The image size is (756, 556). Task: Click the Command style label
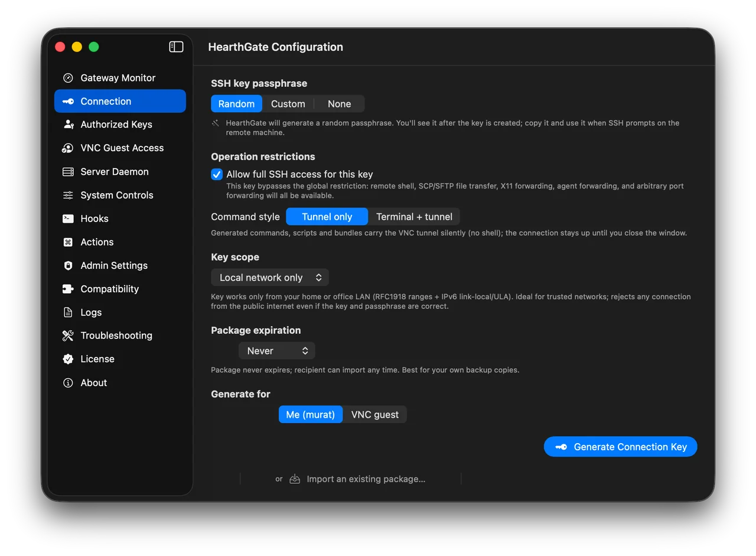246,217
